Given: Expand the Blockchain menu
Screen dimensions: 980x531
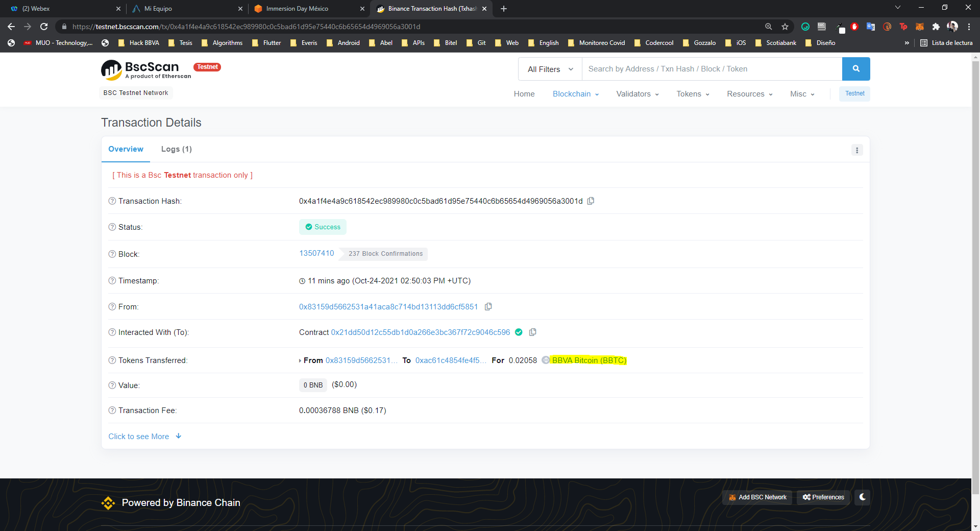Looking at the screenshot, I should (x=576, y=94).
